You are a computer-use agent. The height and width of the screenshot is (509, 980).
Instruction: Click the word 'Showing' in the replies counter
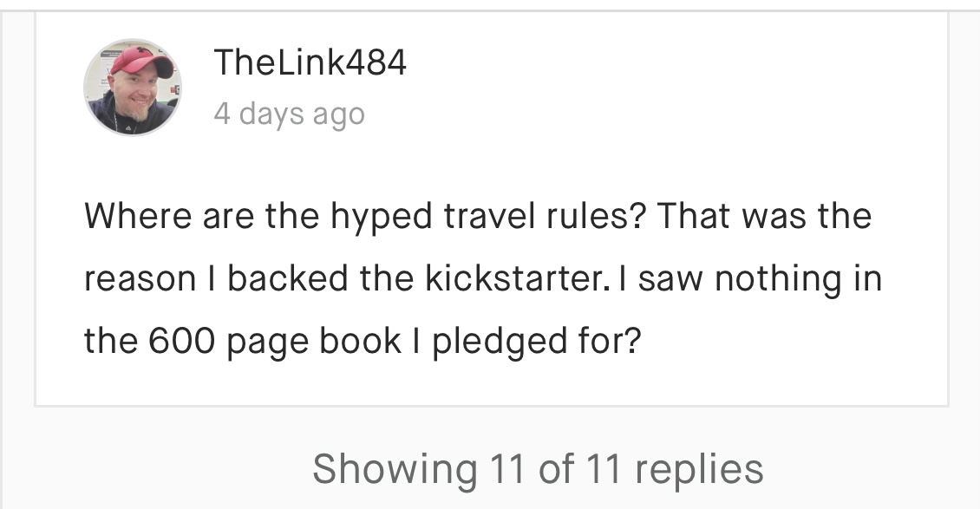[394, 469]
